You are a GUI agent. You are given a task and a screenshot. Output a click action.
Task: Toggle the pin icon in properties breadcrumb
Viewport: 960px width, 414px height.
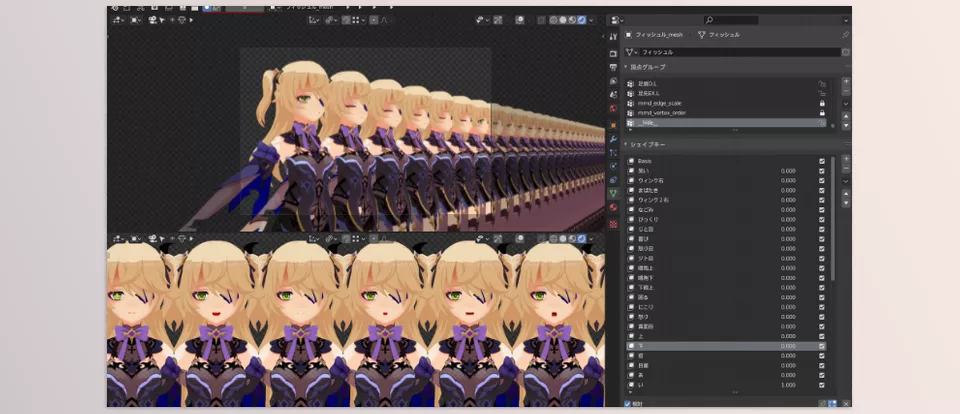coord(846,35)
